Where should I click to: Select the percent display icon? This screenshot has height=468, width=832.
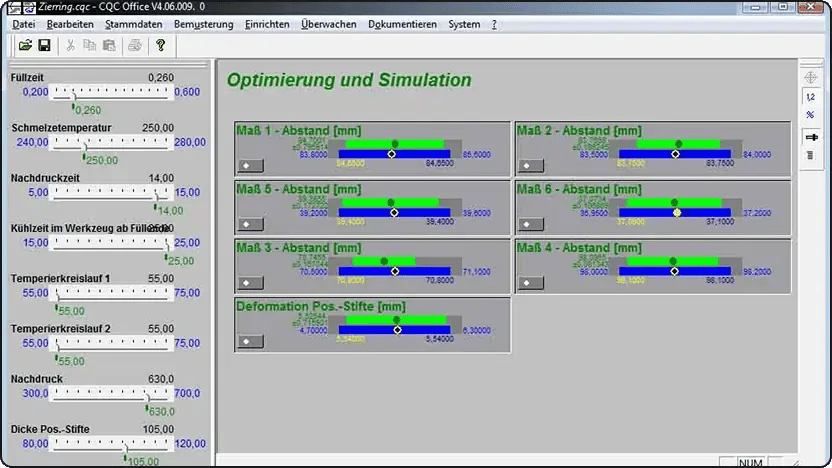[x=810, y=115]
